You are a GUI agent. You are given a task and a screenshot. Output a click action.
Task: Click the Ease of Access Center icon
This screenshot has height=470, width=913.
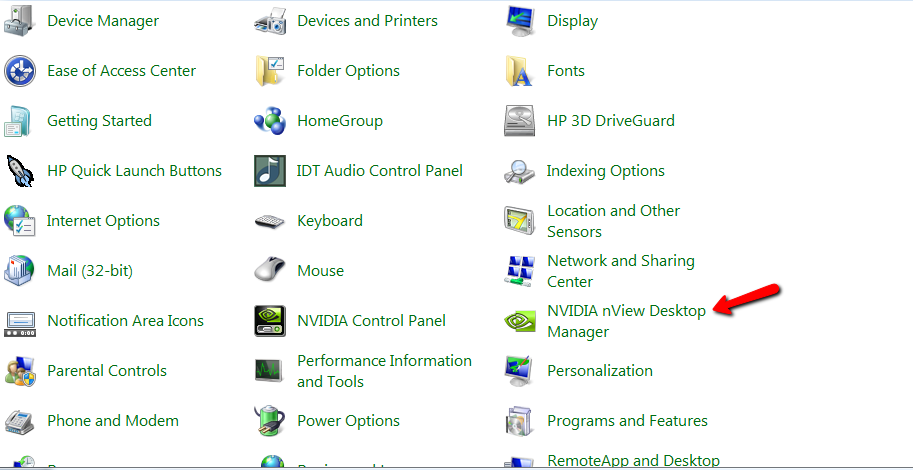point(20,71)
